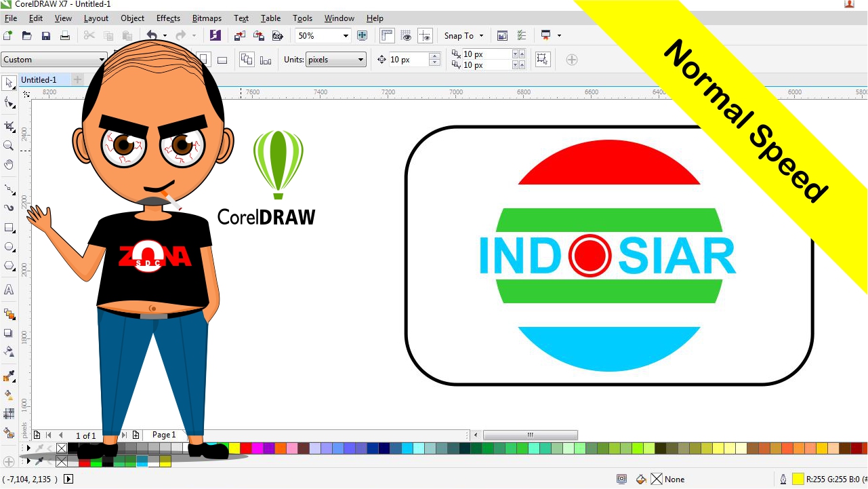Select the Ellipse tool

(x=9, y=247)
